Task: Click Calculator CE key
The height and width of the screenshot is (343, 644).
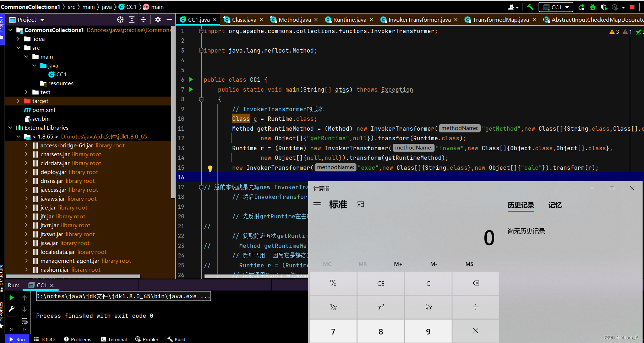Action: [x=381, y=283]
